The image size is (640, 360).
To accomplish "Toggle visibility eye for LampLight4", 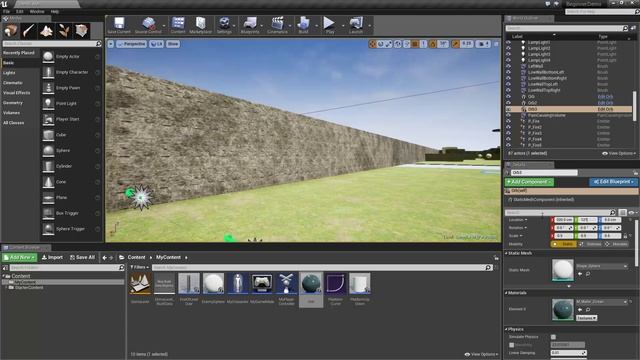I will click(509, 60).
